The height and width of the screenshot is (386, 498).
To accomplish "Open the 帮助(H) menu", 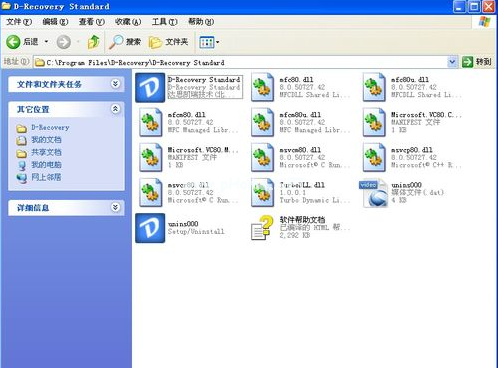I will point(201,22).
